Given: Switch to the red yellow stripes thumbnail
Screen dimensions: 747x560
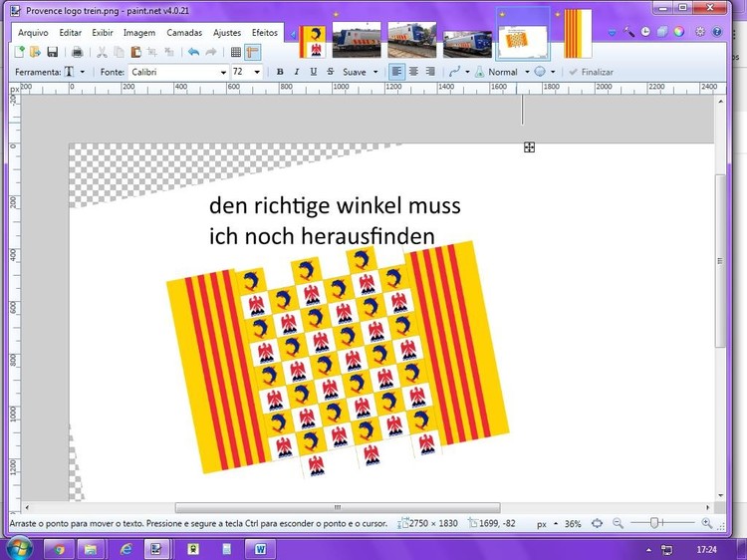Looking at the screenshot, I should [x=578, y=34].
